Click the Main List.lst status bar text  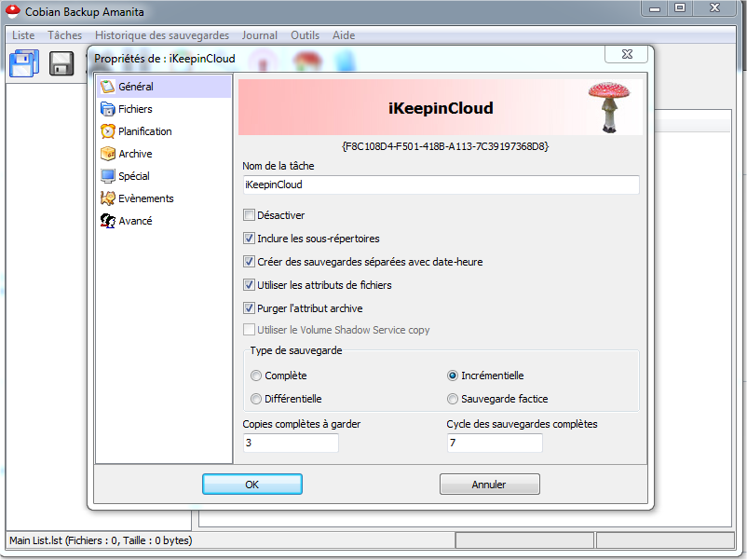(101, 540)
